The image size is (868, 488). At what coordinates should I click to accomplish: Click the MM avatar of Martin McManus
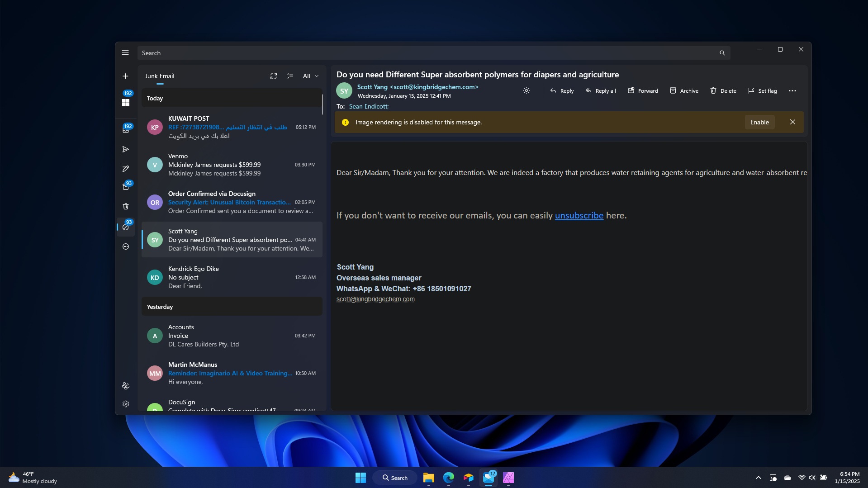pos(155,373)
